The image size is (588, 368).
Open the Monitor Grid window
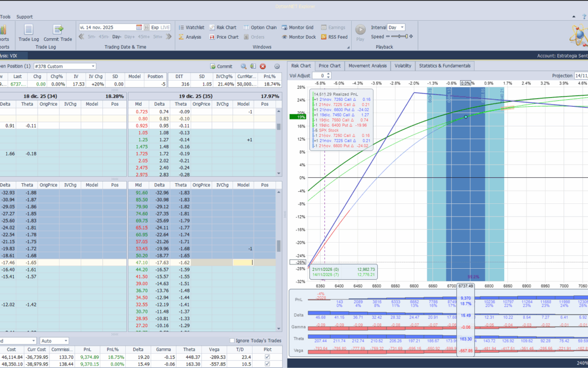coord(297,27)
